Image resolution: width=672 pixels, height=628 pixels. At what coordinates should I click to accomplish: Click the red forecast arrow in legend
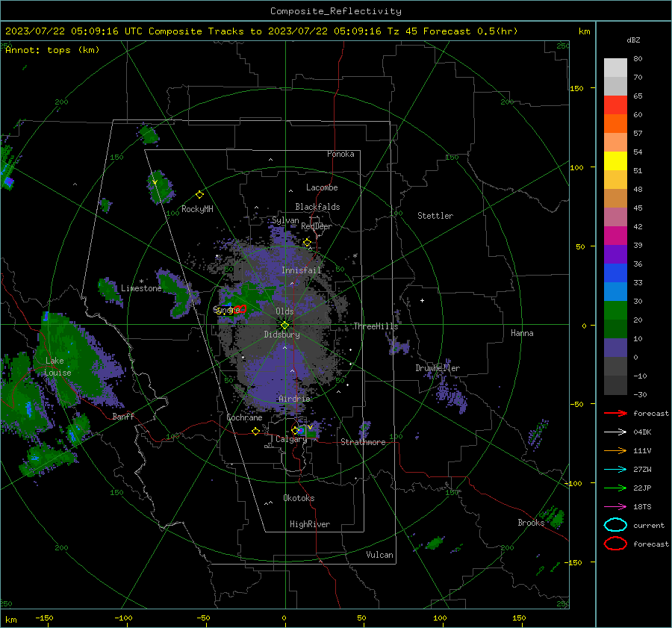(615, 413)
